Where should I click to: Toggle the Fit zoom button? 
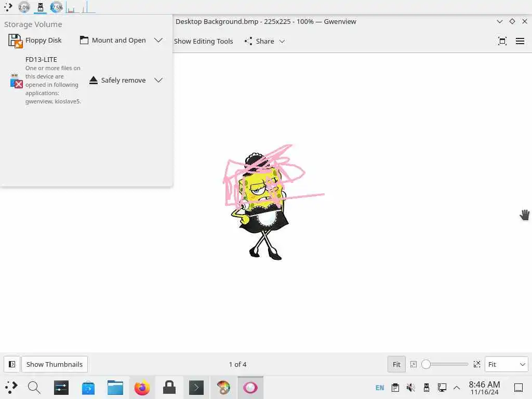point(396,364)
